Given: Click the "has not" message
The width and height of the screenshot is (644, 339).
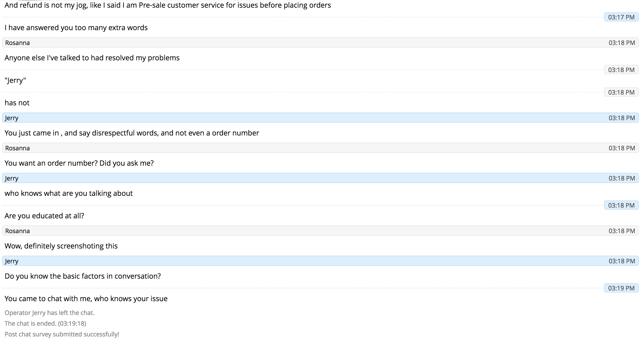Looking at the screenshot, I should click(x=17, y=103).
